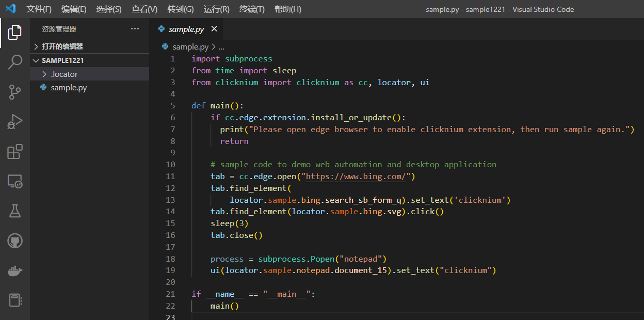The image size is (644, 320).
Task: Open the 帮助(H) menu
Action: [288, 9]
